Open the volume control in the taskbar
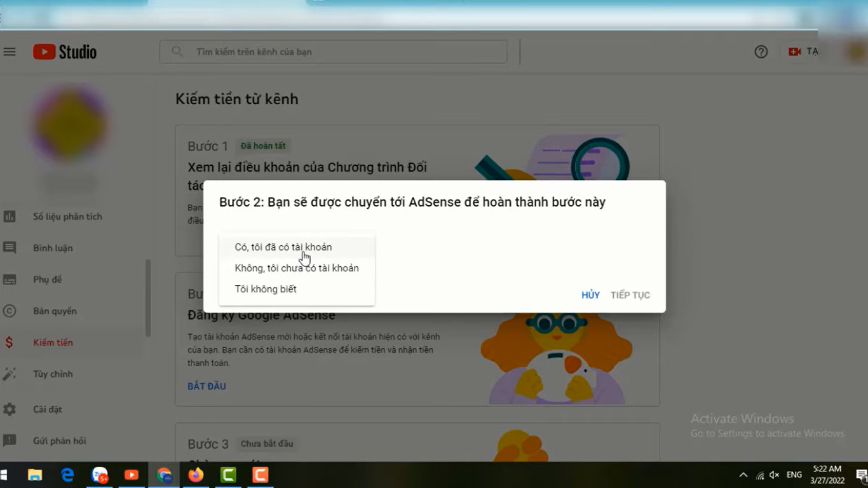868x488 pixels. click(774, 475)
